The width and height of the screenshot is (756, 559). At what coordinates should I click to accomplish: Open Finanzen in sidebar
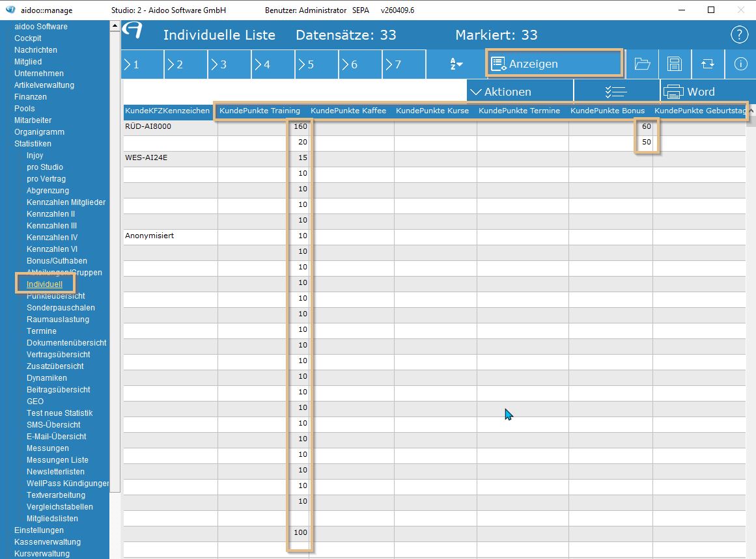click(31, 97)
